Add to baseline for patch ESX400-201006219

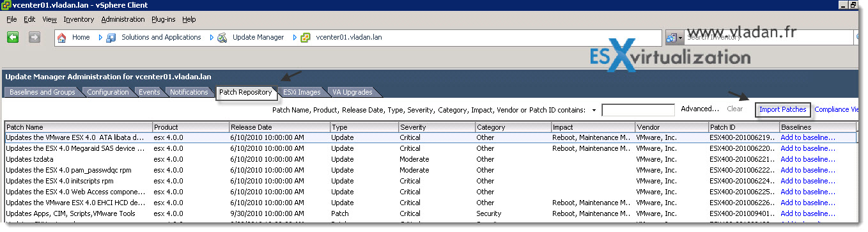[x=808, y=137]
